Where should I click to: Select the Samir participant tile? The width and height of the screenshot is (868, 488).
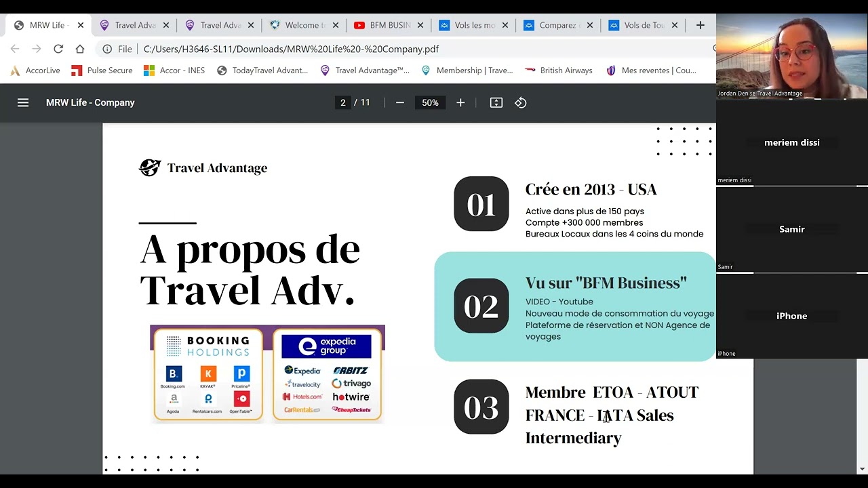coord(791,229)
